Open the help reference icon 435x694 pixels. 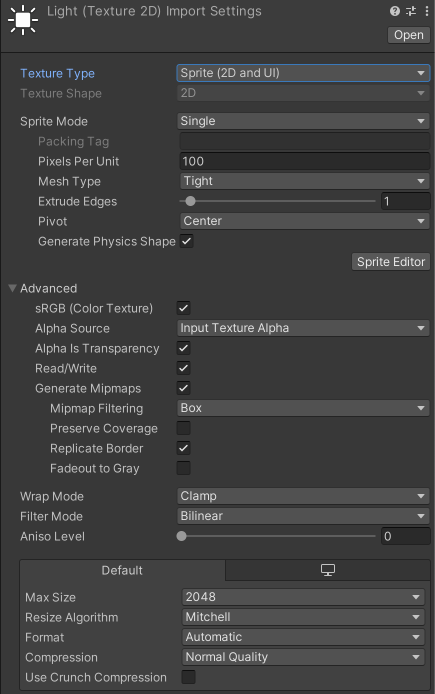(x=395, y=11)
